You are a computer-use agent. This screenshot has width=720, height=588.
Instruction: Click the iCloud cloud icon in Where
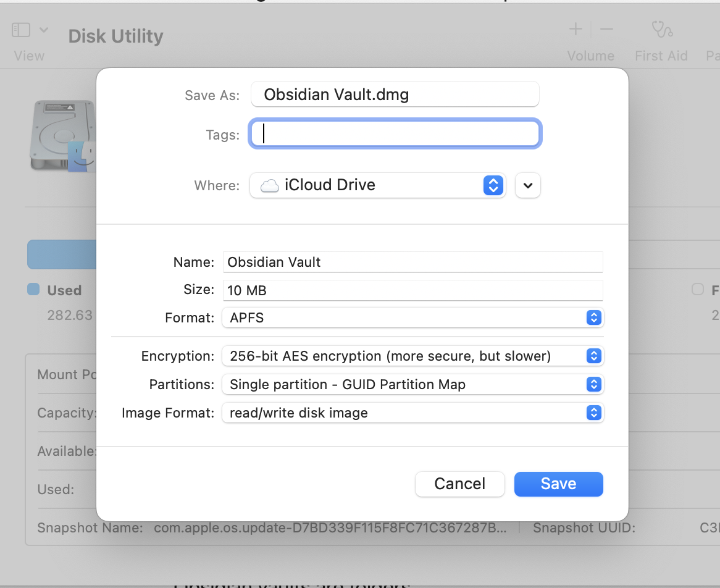click(x=270, y=185)
